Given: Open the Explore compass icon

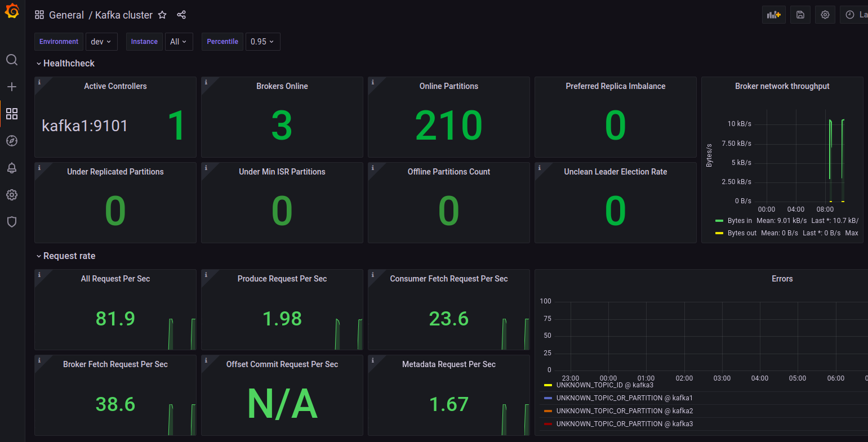Looking at the screenshot, I should coord(12,141).
